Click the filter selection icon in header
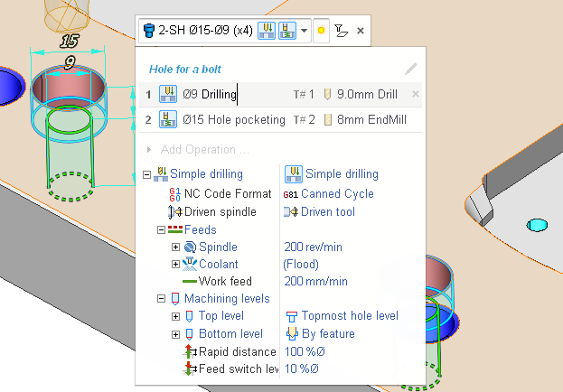 pos(341,31)
